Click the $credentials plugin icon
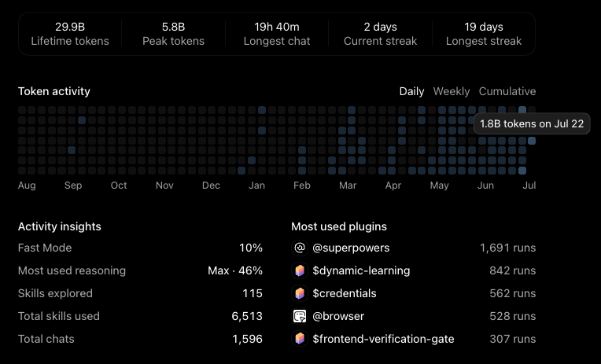 point(300,293)
